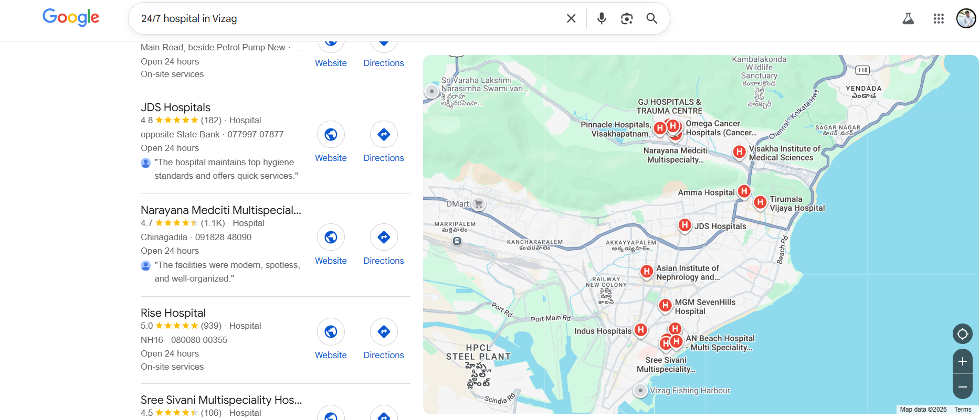Image resolution: width=980 pixels, height=420 pixels.
Task: Open Search Labs flask icon
Action: point(908,19)
